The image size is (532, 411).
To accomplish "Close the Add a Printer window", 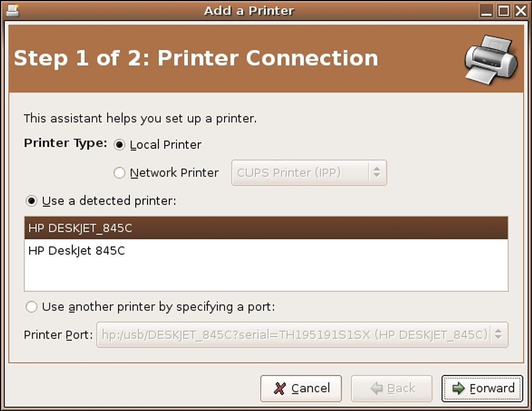I will coord(521,10).
